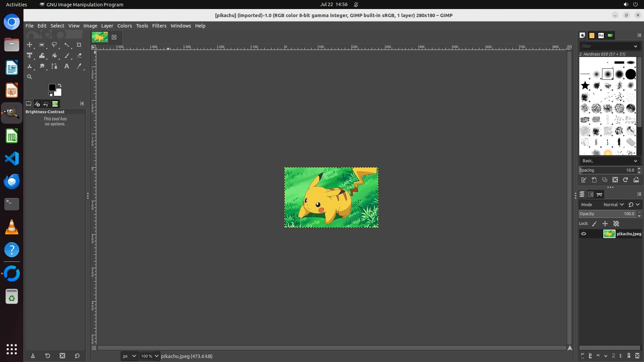Image resolution: width=644 pixels, height=362 pixels.
Task: Click the refresh brushes button
Action: 626,180
